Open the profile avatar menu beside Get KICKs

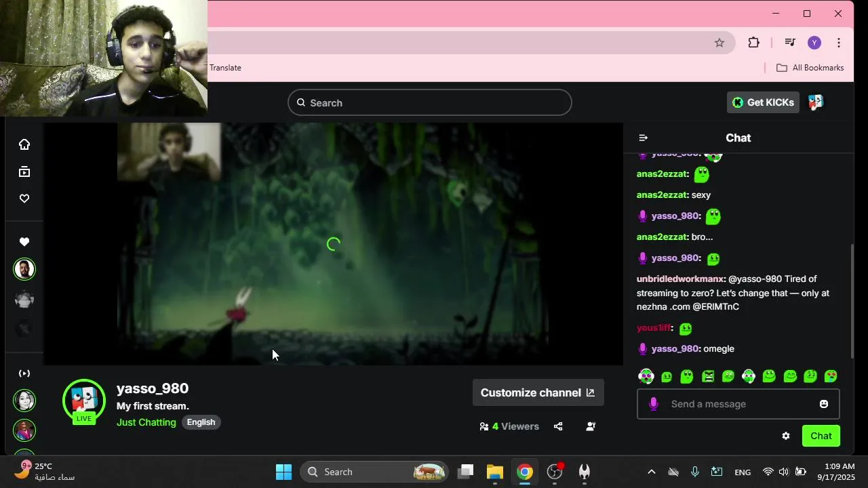tap(816, 102)
